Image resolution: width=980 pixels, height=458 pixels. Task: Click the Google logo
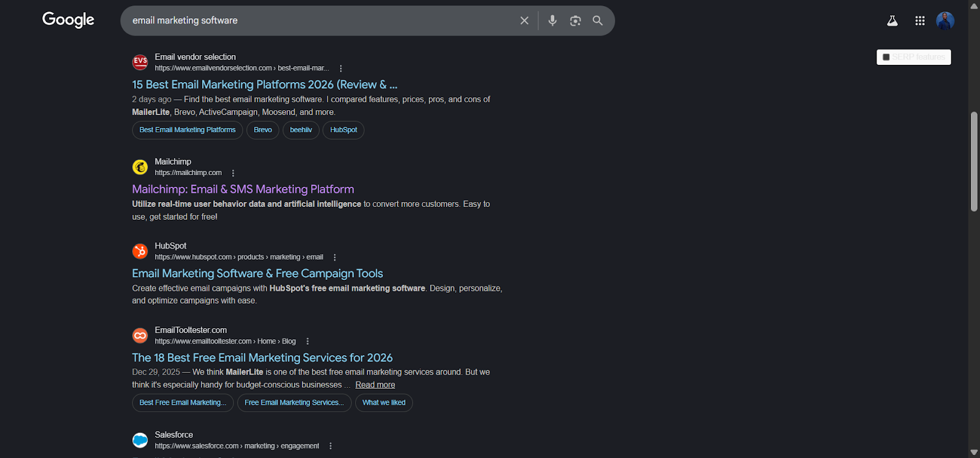click(x=68, y=20)
